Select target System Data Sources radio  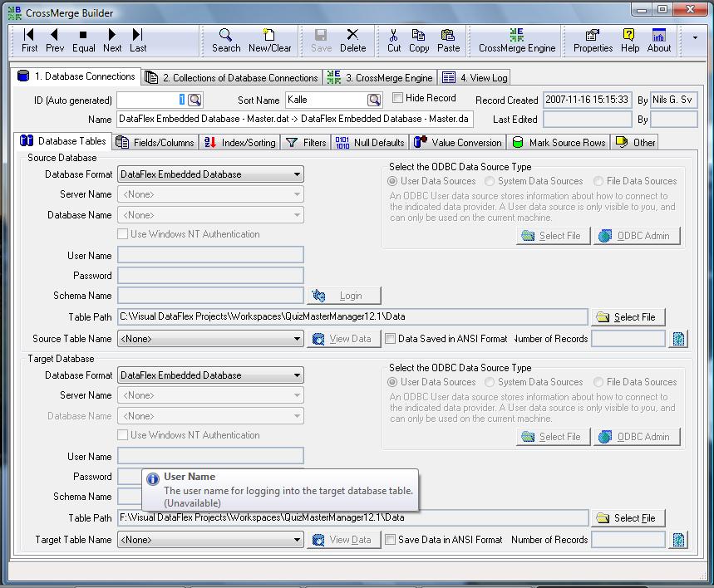pos(490,382)
